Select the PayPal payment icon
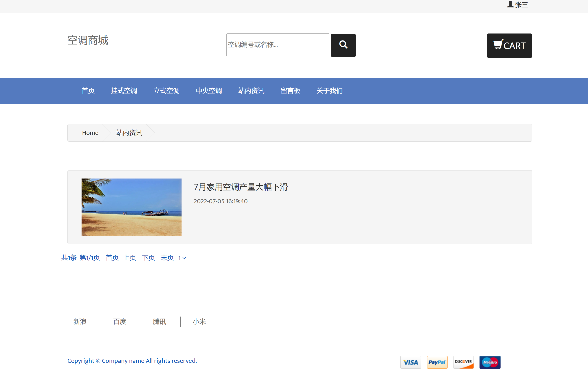 click(x=437, y=362)
